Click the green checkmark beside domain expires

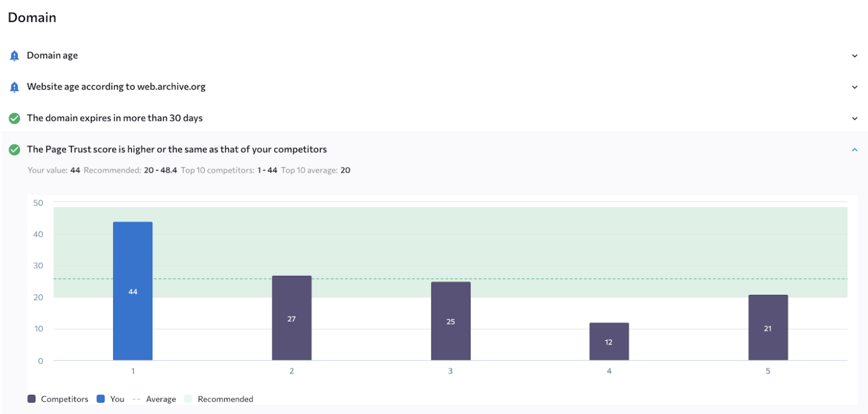(x=15, y=119)
